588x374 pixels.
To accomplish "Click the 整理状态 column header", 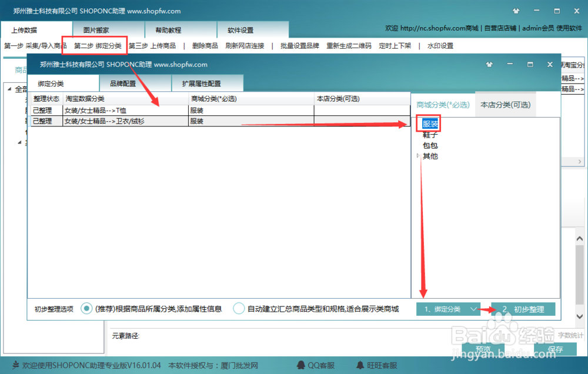I will 46,99.
